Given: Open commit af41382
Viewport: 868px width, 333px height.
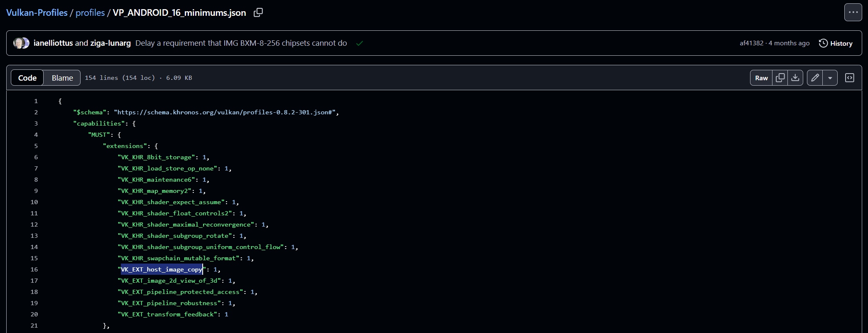Looking at the screenshot, I should pyautogui.click(x=751, y=43).
